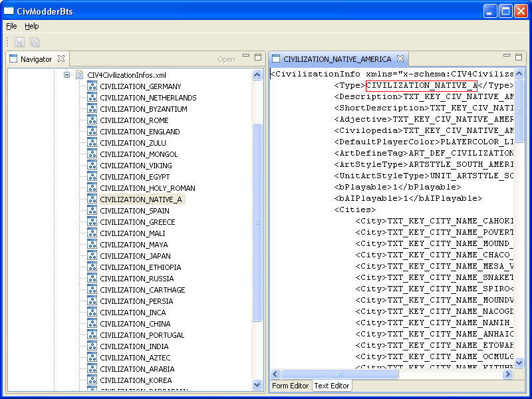The width and height of the screenshot is (532, 399).
Task: Click the icon beside CIVILIZATION_NATIVE_A
Action: click(x=92, y=199)
